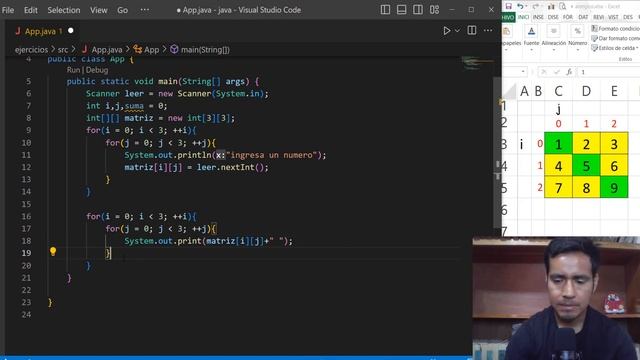This screenshot has height=360, width=640.
Task: Open the Selection menu
Action: [64, 10]
